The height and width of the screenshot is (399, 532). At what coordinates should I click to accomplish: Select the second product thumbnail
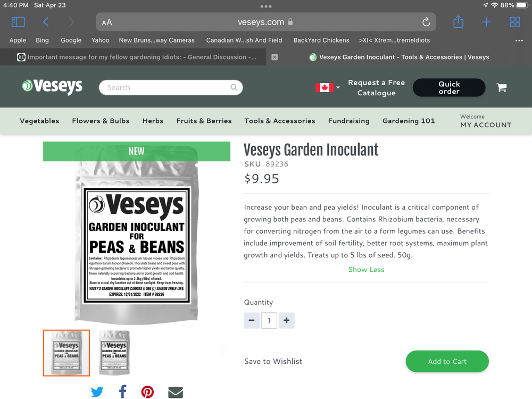114,353
